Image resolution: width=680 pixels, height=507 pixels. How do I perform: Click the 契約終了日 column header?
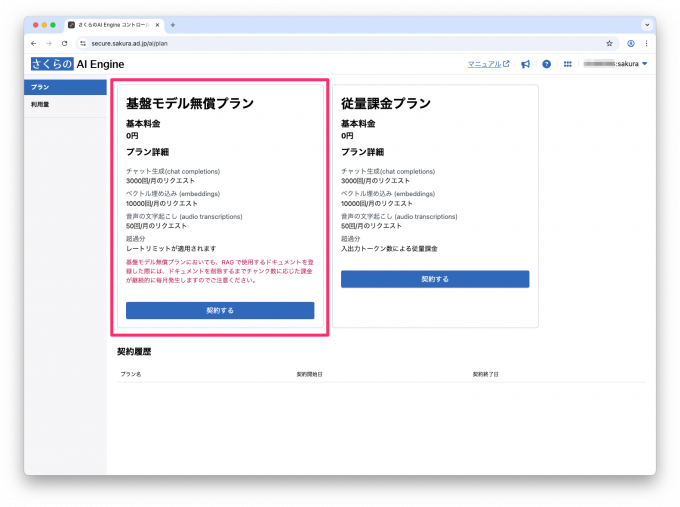click(x=485, y=374)
